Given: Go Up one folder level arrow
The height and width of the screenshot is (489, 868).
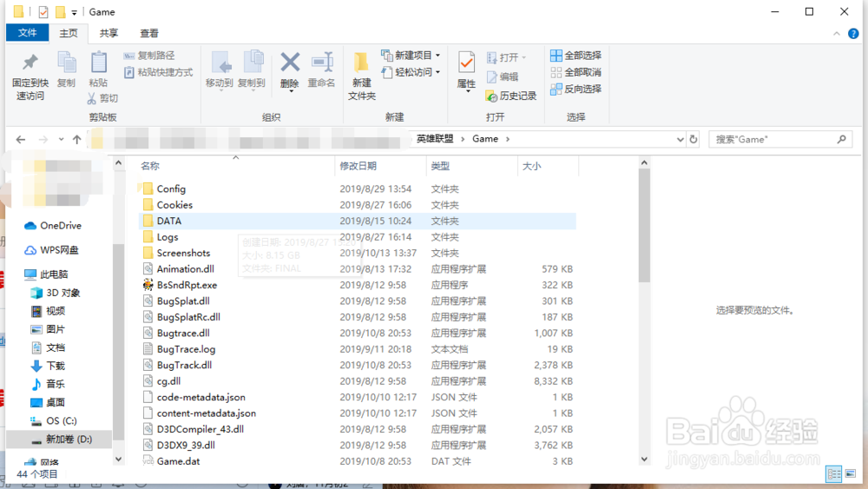Looking at the screenshot, I should [x=77, y=140].
